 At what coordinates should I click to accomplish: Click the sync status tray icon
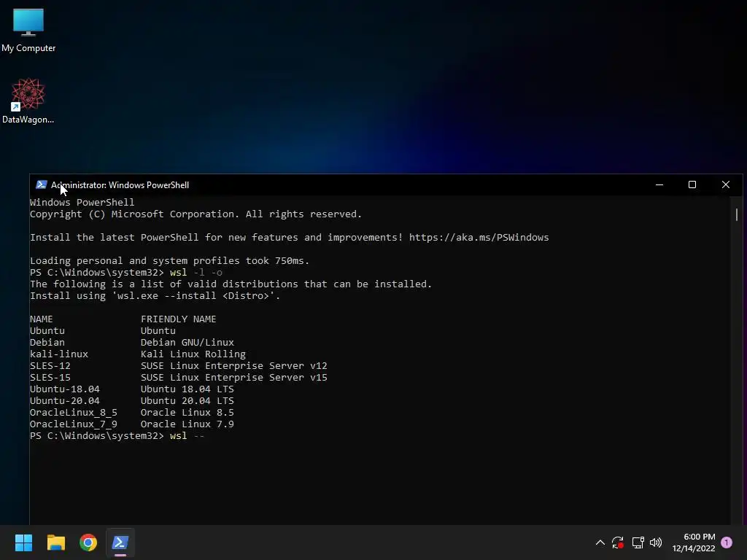pos(618,542)
